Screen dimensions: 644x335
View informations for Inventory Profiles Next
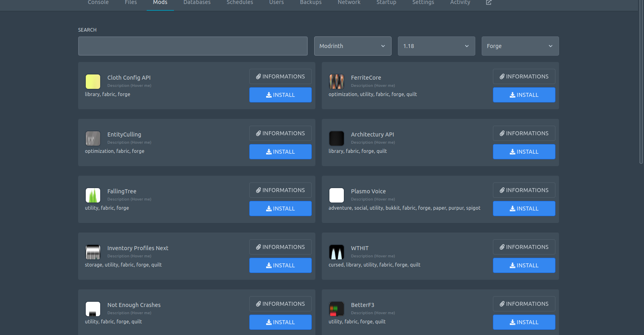[281, 247]
